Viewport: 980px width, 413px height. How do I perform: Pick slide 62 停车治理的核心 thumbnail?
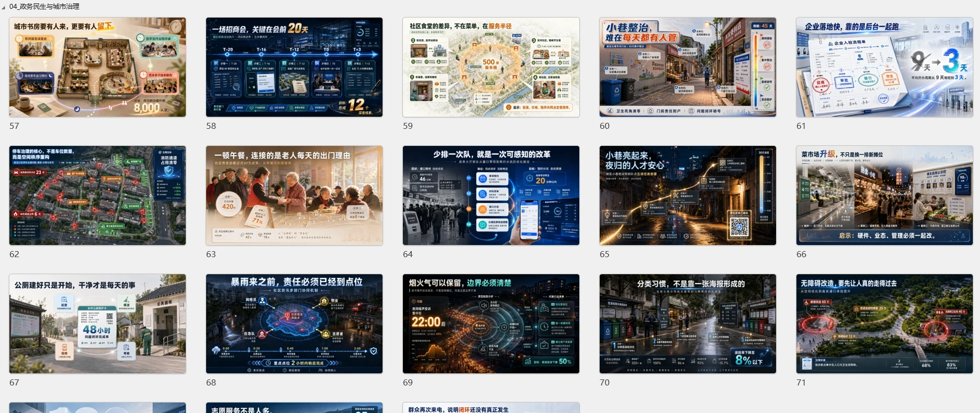[98, 195]
